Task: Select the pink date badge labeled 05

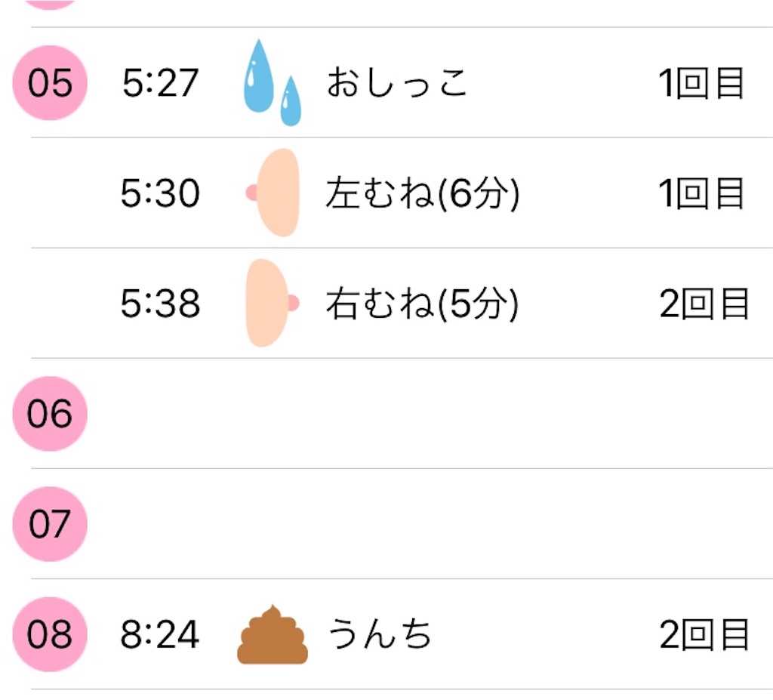Action: coord(48,83)
